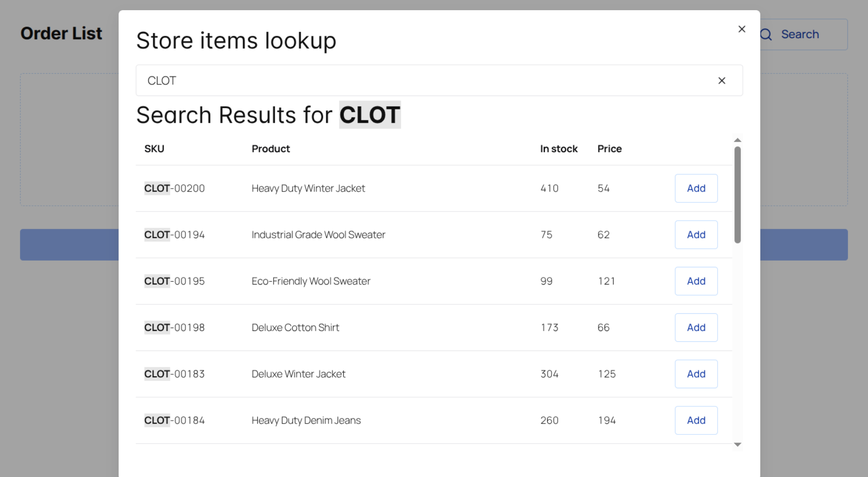Click the SKU column header
The height and width of the screenshot is (477, 868).
point(154,148)
